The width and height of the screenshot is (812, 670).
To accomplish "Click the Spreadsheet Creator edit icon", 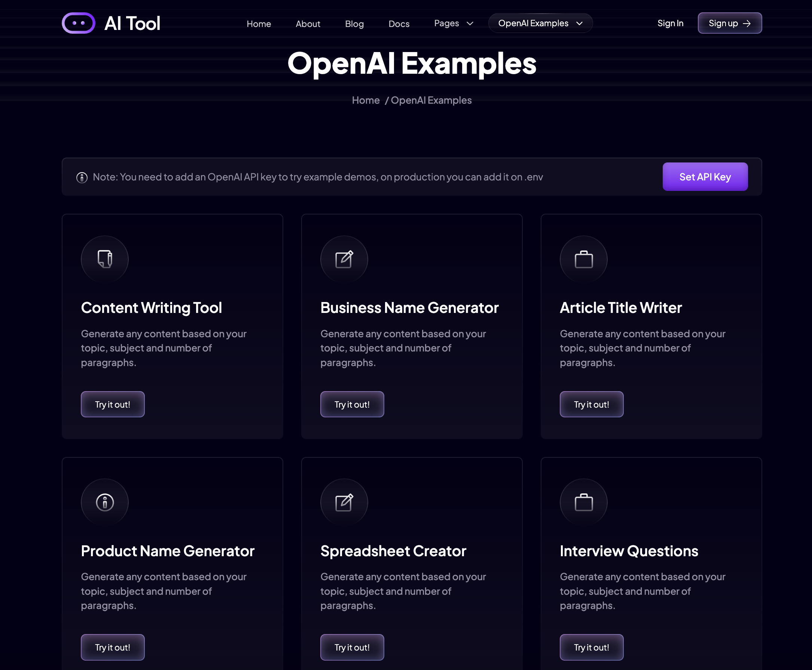I will tap(344, 502).
